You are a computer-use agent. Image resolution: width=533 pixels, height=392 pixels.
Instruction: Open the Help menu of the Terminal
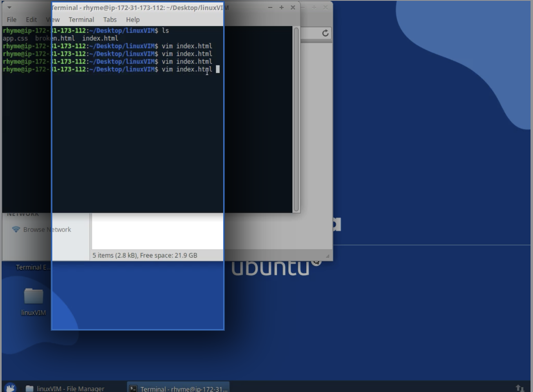tap(132, 19)
